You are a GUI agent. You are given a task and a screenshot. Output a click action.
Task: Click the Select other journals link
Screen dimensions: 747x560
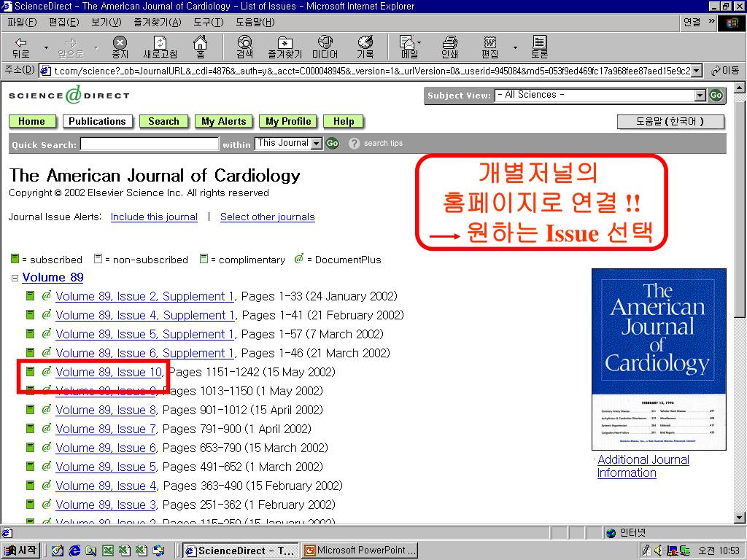[267, 217]
